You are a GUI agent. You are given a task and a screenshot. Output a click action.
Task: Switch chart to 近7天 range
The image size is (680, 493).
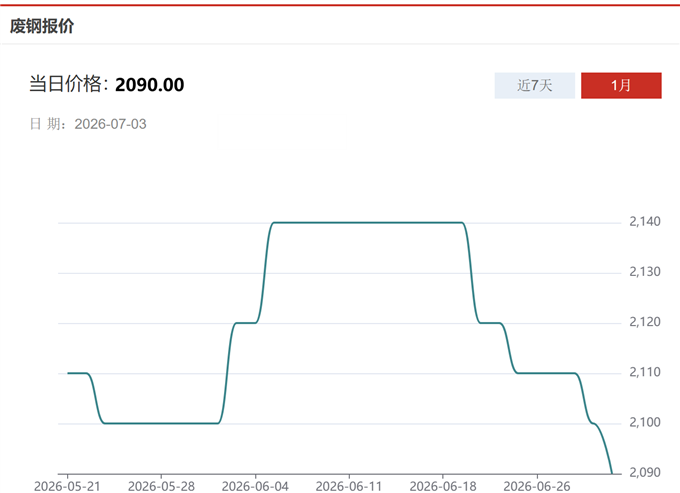(535, 85)
